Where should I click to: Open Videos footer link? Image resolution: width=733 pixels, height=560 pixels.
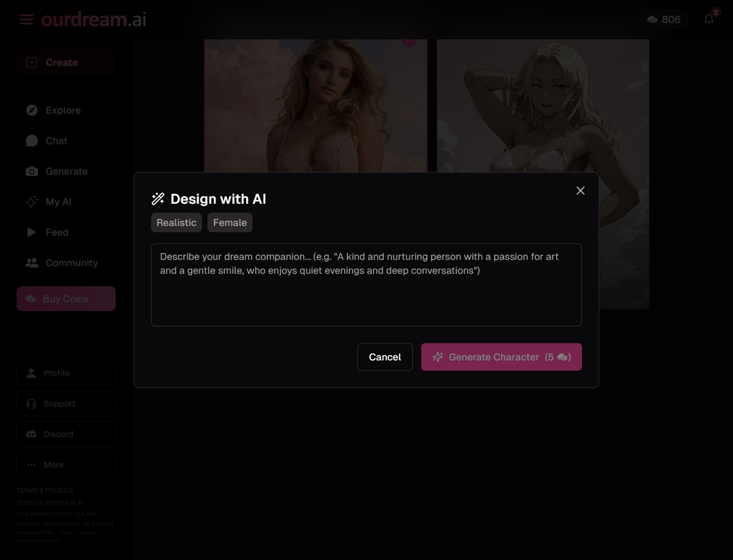(66, 533)
